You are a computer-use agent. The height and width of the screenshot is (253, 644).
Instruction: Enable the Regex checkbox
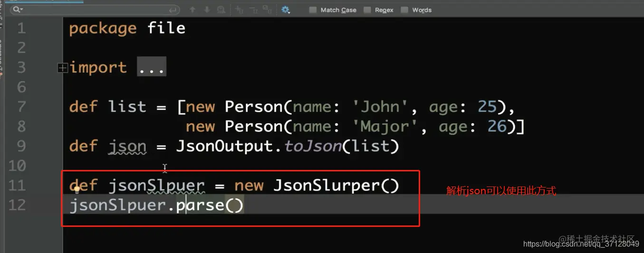[x=367, y=10]
